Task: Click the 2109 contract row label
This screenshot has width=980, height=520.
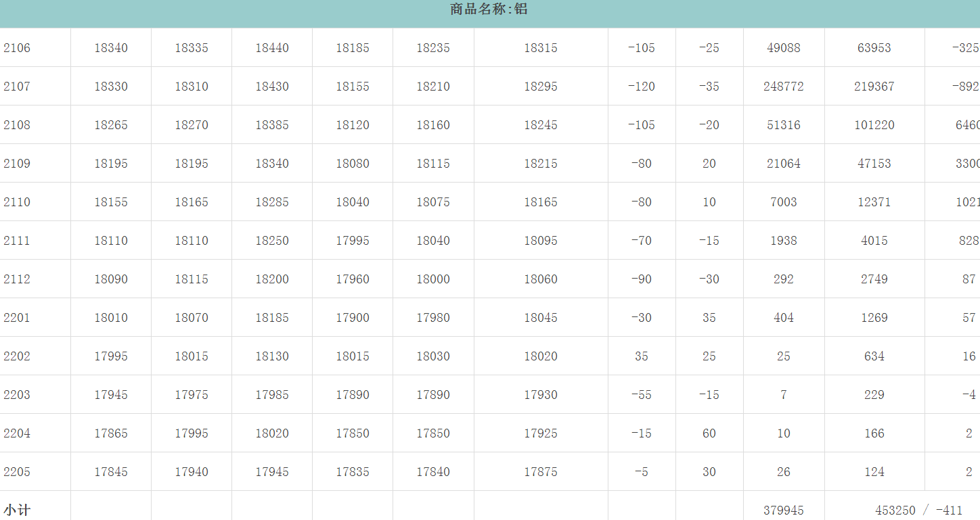Action: point(17,164)
